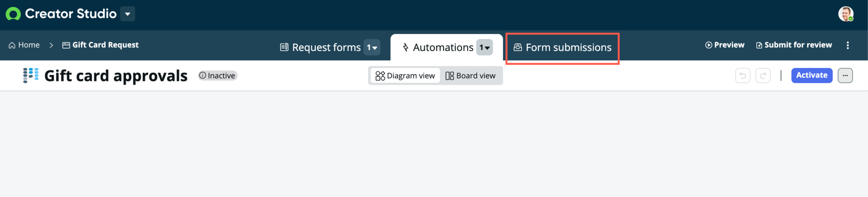Click Submit for review
The height and width of the screenshot is (197, 868).
pos(794,45)
